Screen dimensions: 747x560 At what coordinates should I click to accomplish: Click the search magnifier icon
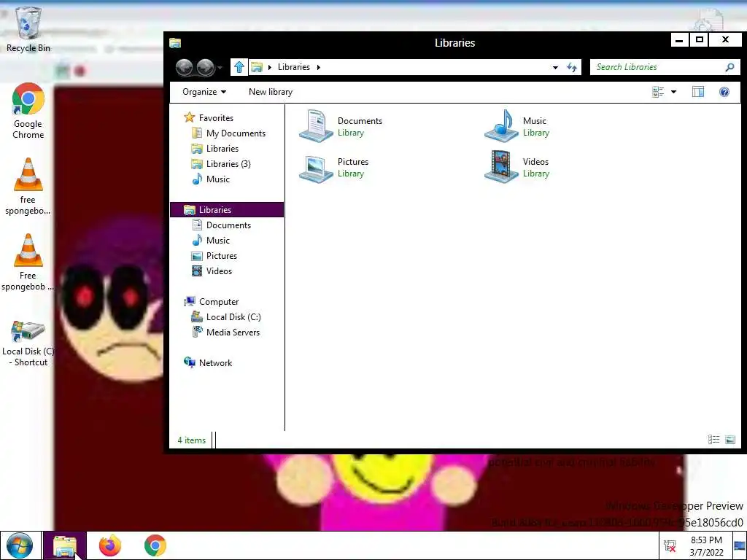click(x=729, y=67)
